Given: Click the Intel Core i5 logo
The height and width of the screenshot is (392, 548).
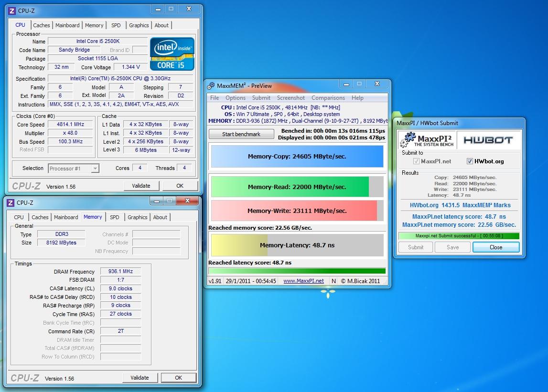Looking at the screenshot, I should point(172,54).
